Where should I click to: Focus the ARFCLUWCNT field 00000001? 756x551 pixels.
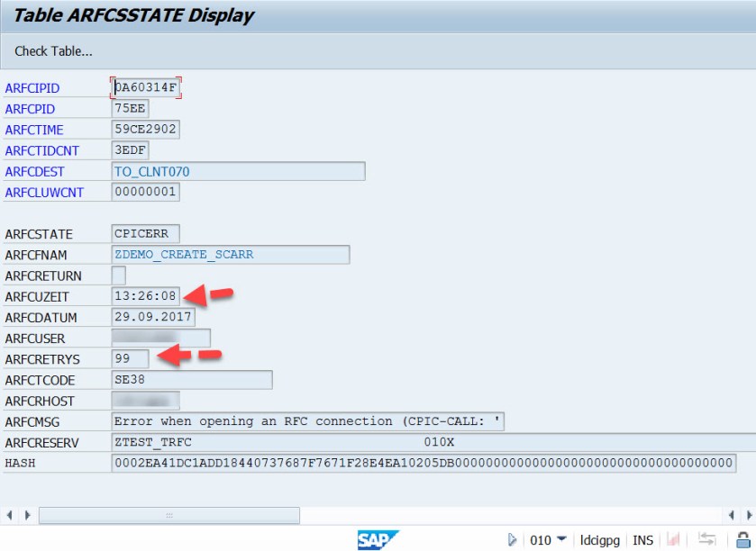coord(146,192)
